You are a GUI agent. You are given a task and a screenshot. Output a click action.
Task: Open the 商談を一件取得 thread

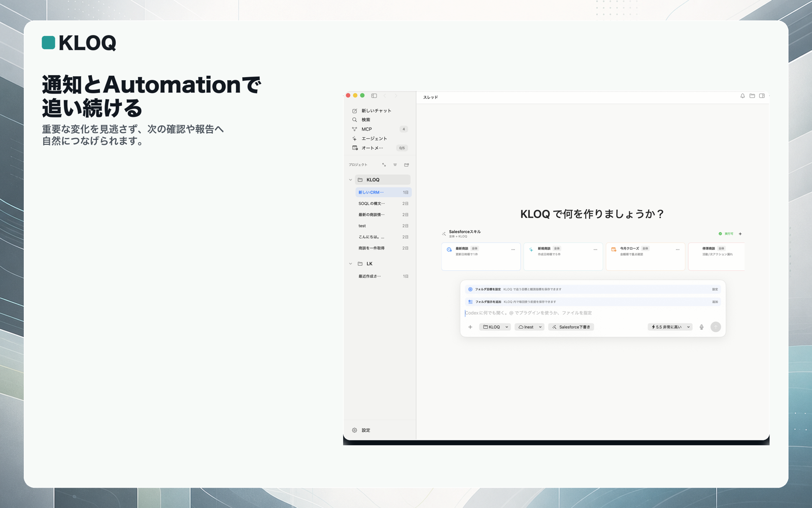[x=384, y=248]
